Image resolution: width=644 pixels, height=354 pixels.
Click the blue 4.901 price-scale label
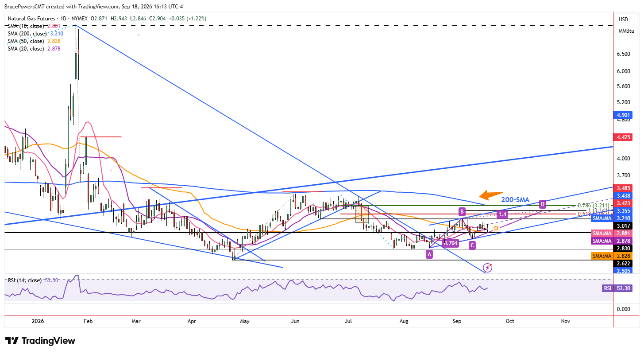623,116
